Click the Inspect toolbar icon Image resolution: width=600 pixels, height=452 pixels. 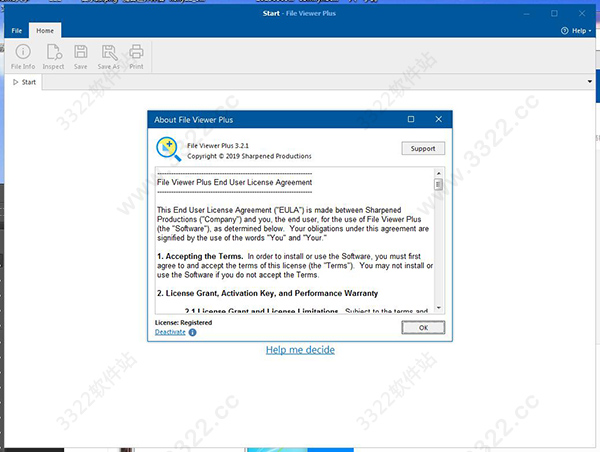point(54,57)
